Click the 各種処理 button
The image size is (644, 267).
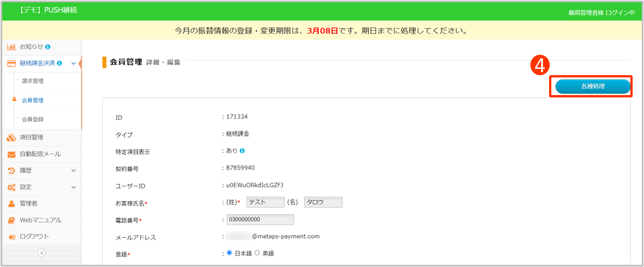[x=592, y=87]
